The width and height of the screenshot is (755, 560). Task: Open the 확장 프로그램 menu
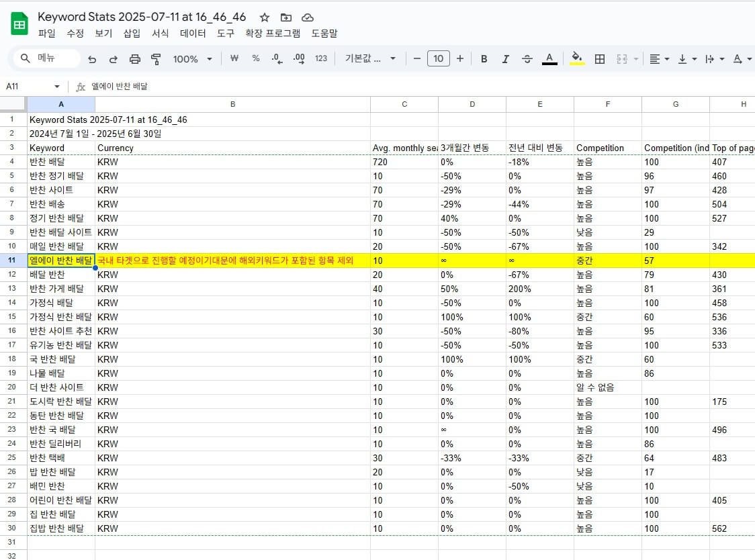[x=273, y=33]
